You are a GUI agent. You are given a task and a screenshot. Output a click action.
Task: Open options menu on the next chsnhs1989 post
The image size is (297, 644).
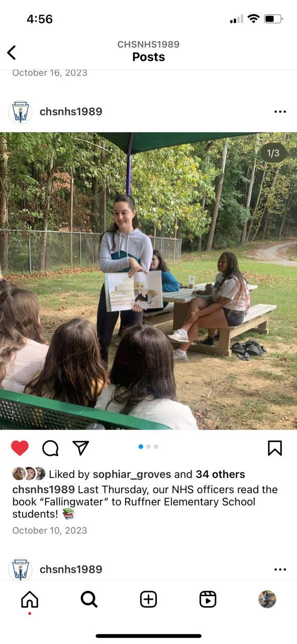(280, 570)
